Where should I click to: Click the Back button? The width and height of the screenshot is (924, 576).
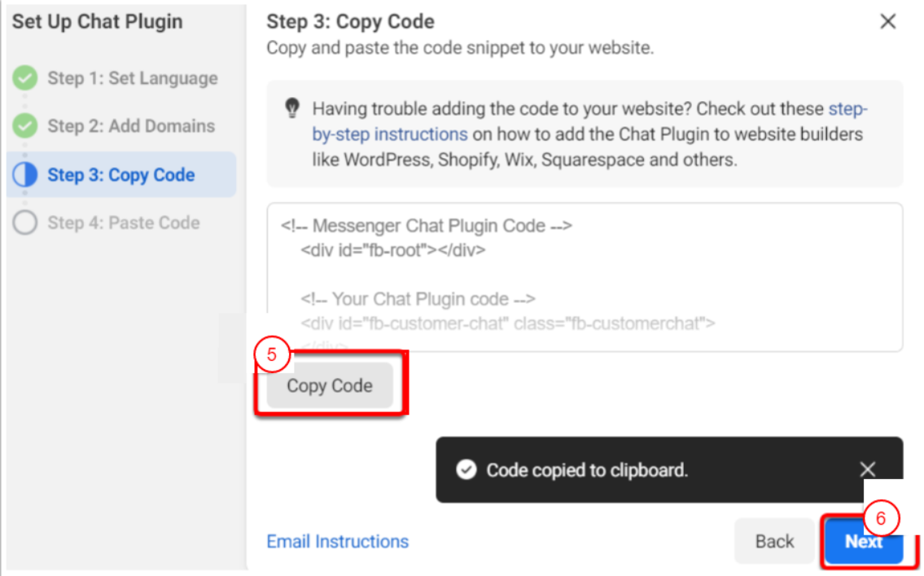click(774, 542)
